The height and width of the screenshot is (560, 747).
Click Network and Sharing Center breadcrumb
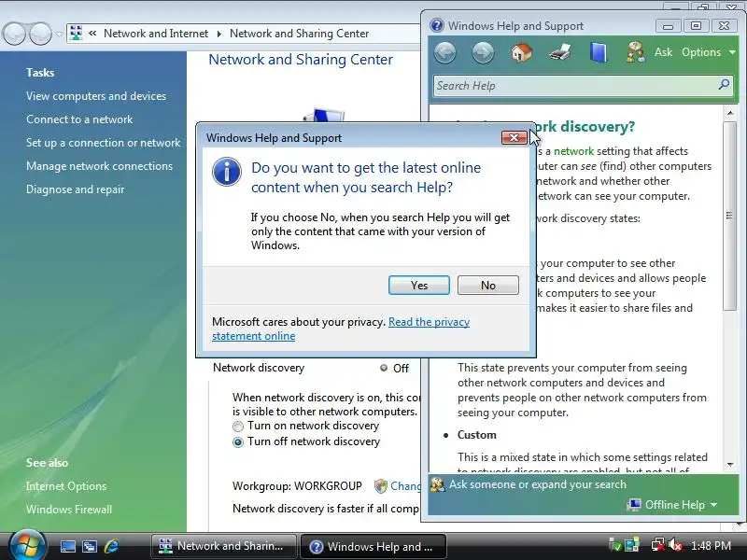pyautogui.click(x=299, y=34)
